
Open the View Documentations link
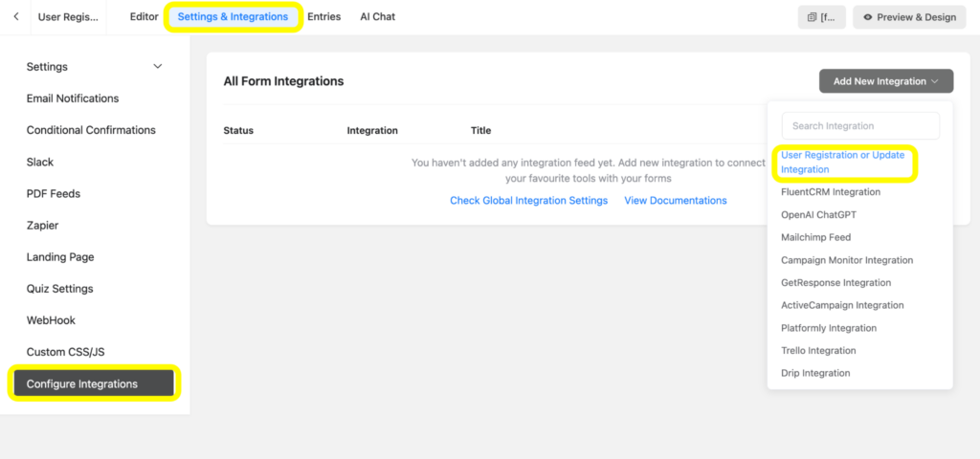point(676,201)
